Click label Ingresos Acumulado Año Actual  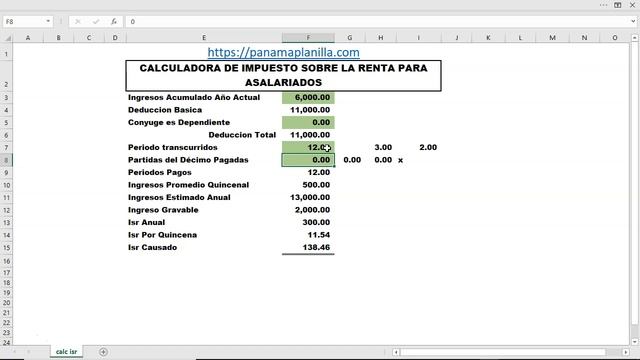(x=194, y=98)
